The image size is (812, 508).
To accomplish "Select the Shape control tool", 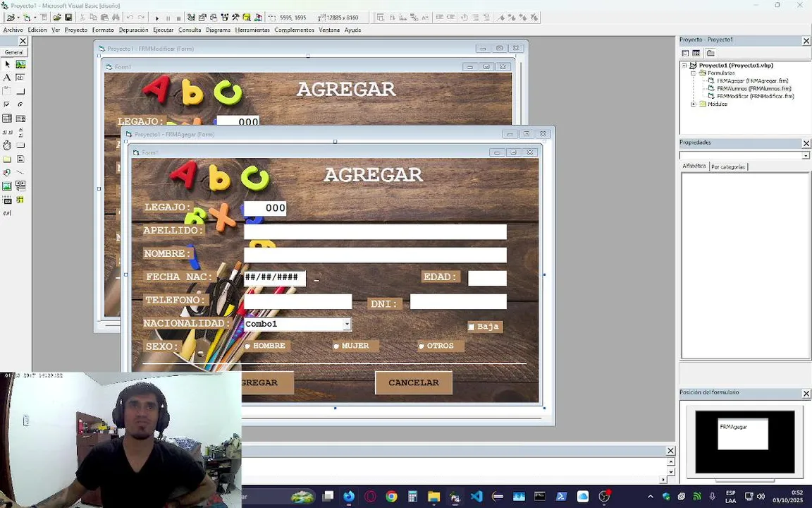I will click(x=7, y=172).
